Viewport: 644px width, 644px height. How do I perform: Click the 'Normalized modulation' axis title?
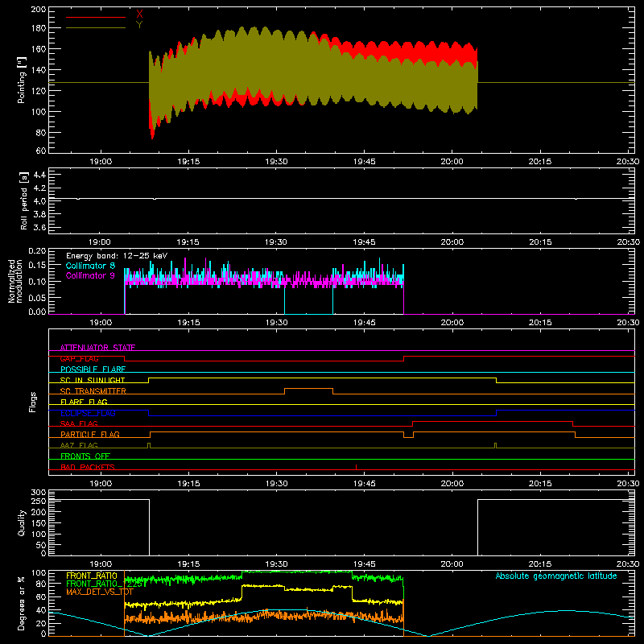[x=15, y=281]
